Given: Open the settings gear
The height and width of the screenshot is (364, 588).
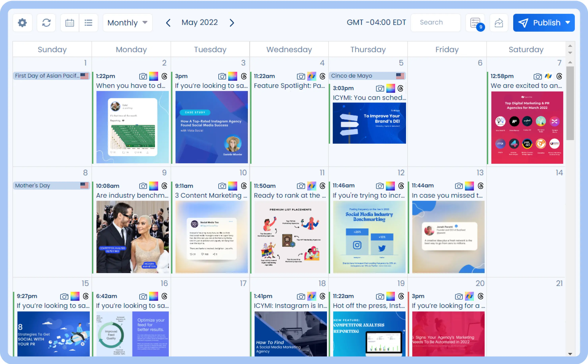Looking at the screenshot, I should tap(22, 23).
